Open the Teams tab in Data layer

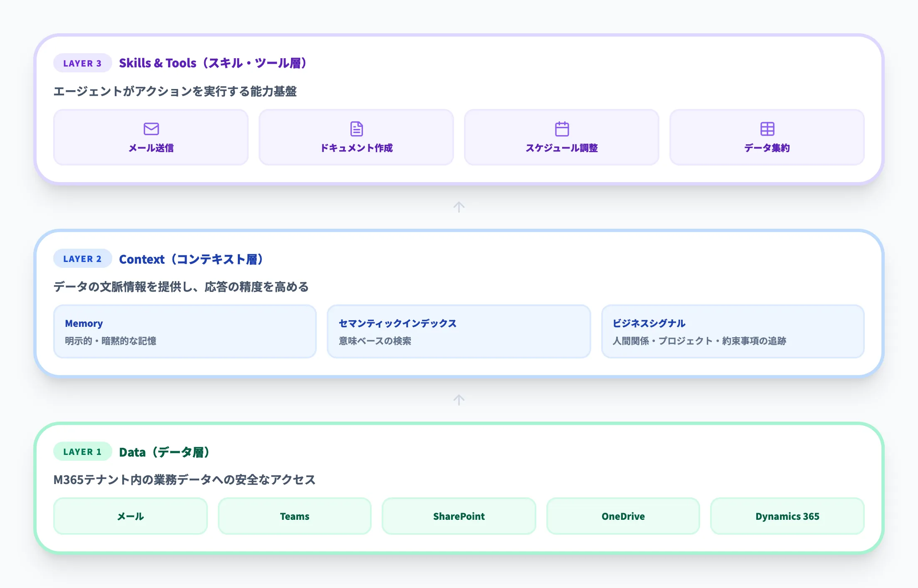(x=294, y=516)
